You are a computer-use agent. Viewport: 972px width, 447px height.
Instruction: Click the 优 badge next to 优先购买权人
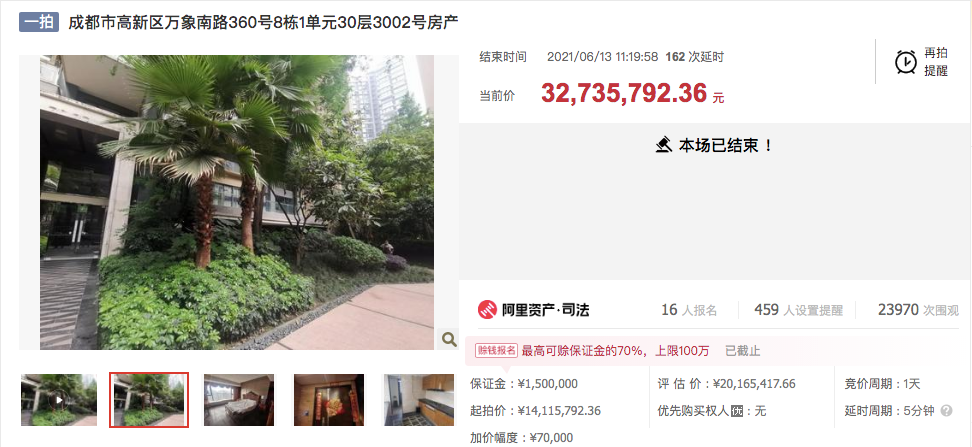coord(736,410)
